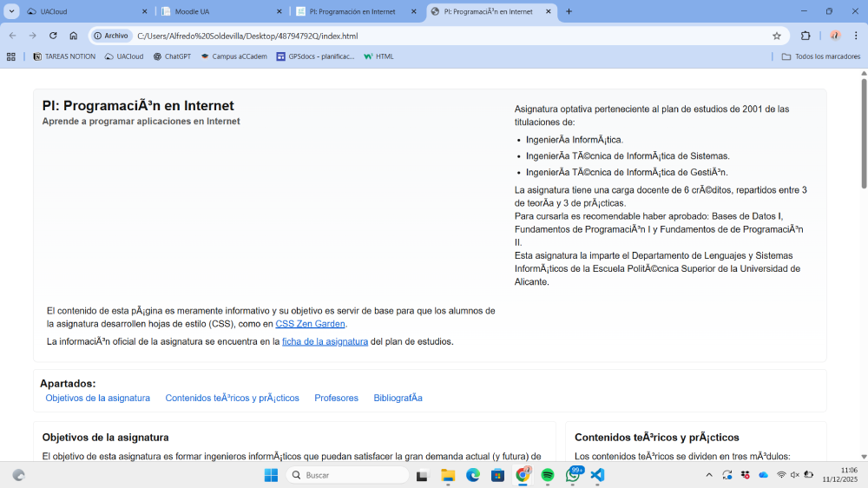
Task: Open the Chrome three-dot menu
Action: (x=855, y=36)
